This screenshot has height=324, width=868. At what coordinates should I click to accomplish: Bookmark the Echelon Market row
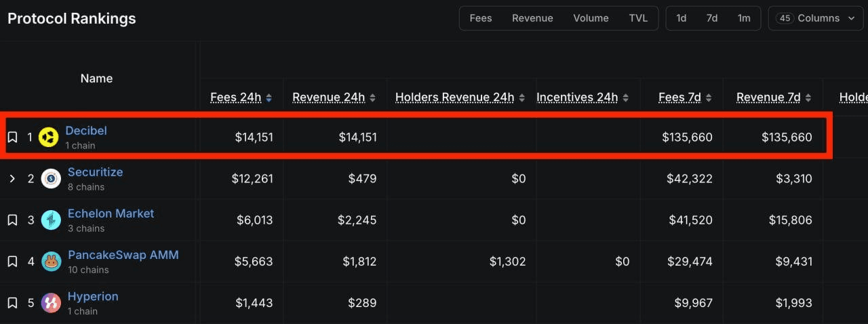click(12, 220)
